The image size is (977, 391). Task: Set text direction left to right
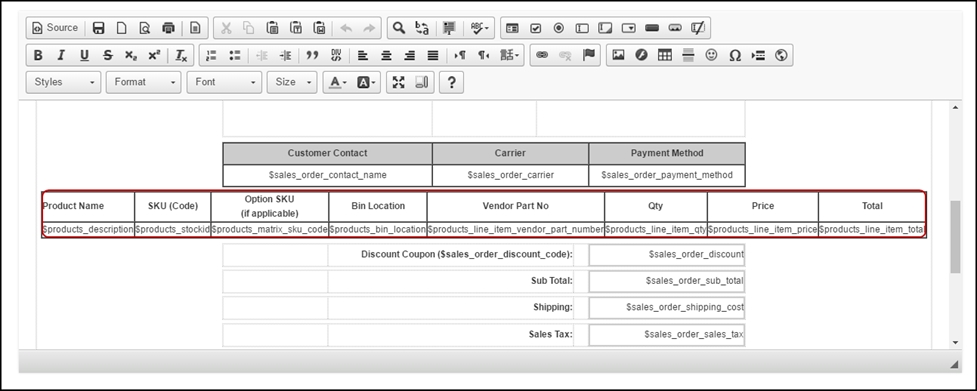pyautogui.click(x=460, y=55)
